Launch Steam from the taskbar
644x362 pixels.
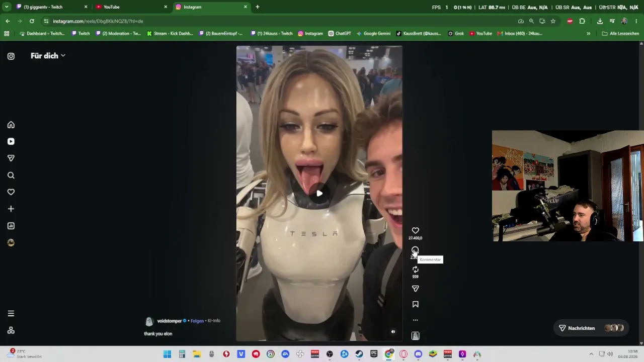coord(359,354)
